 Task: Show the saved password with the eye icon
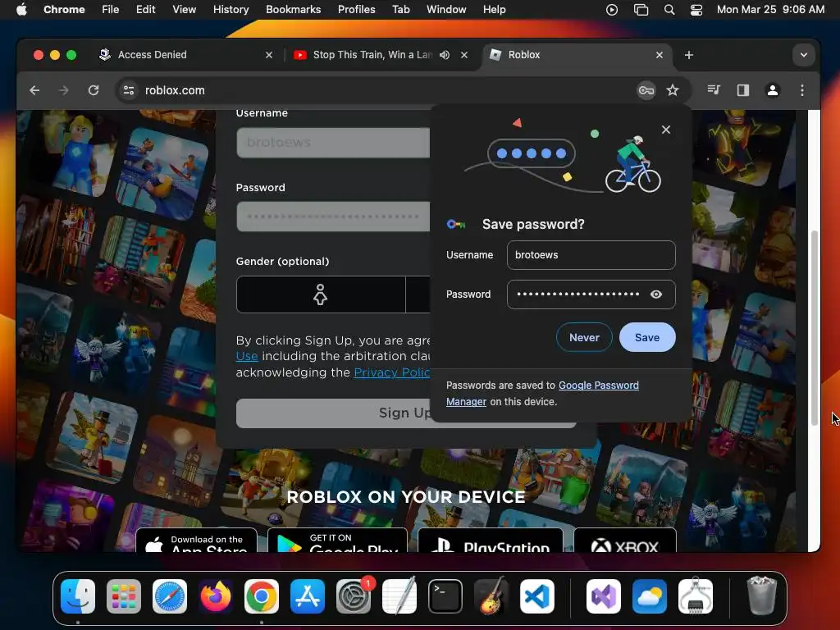[x=656, y=294]
